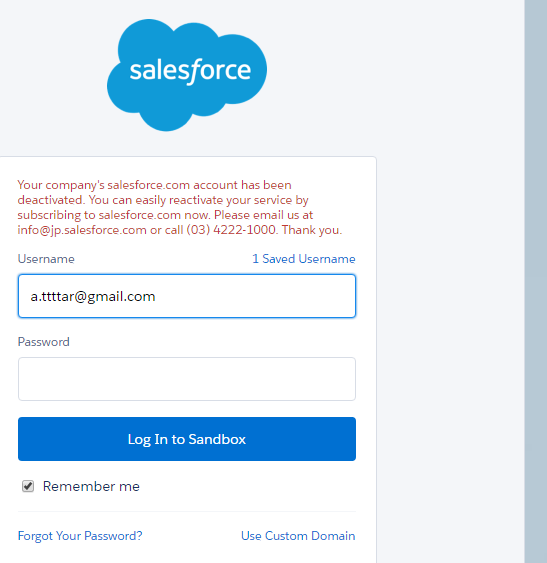Screen dimensions: 547x563
Task: Click the Username field label
Action: tap(46, 259)
